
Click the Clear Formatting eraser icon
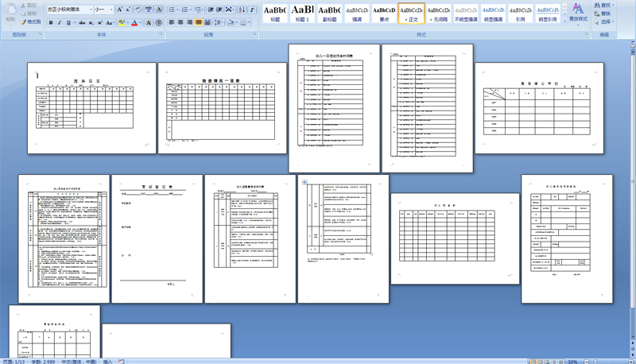138,10
